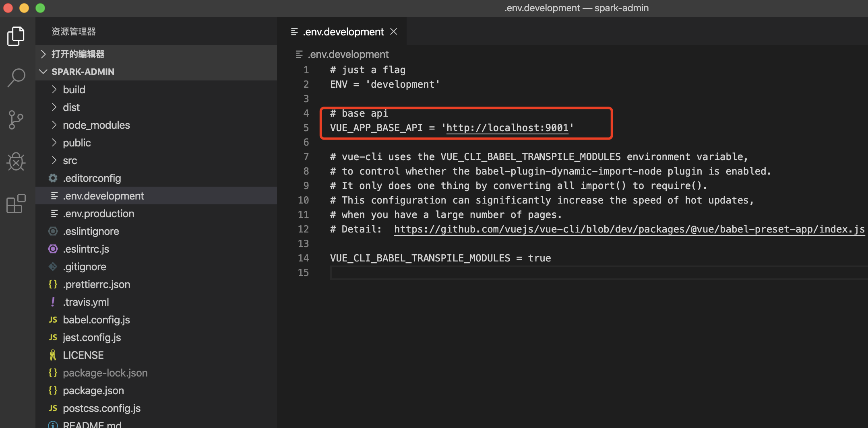Close the .env.development tab
This screenshot has width=868, height=428.
click(394, 31)
